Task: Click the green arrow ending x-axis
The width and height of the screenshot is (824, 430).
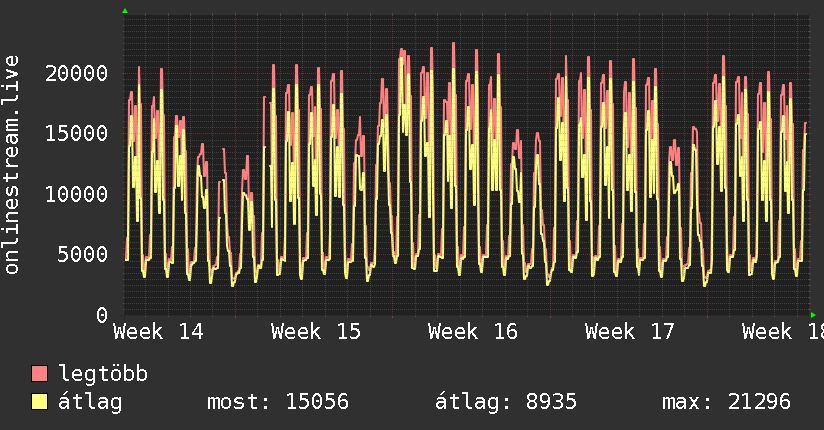Action: point(813,315)
